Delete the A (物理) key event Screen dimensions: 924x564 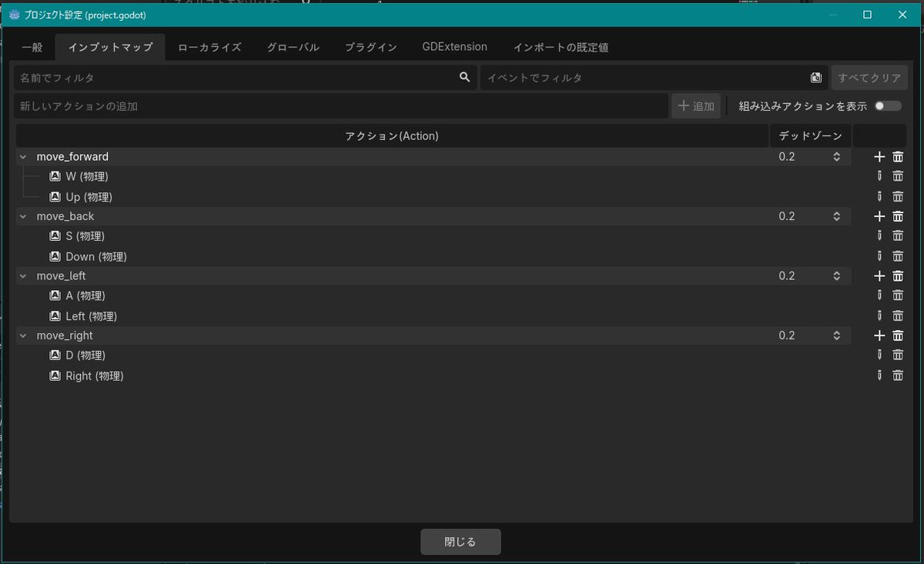(898, 295)
